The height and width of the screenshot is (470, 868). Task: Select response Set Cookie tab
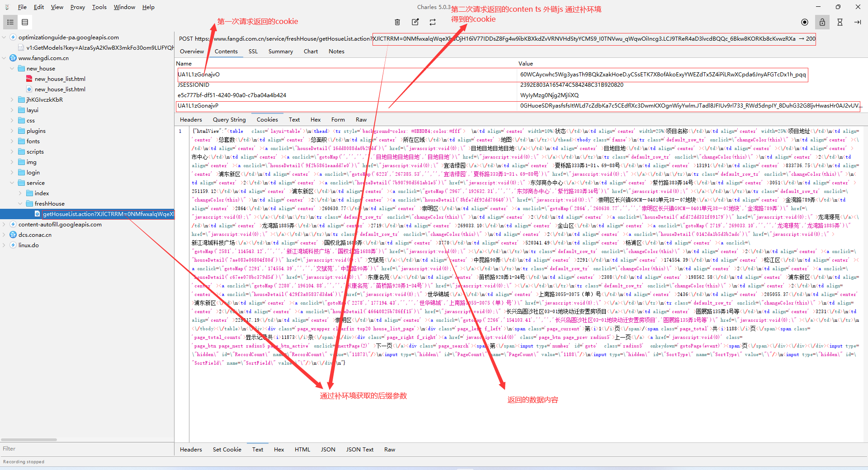227,449
